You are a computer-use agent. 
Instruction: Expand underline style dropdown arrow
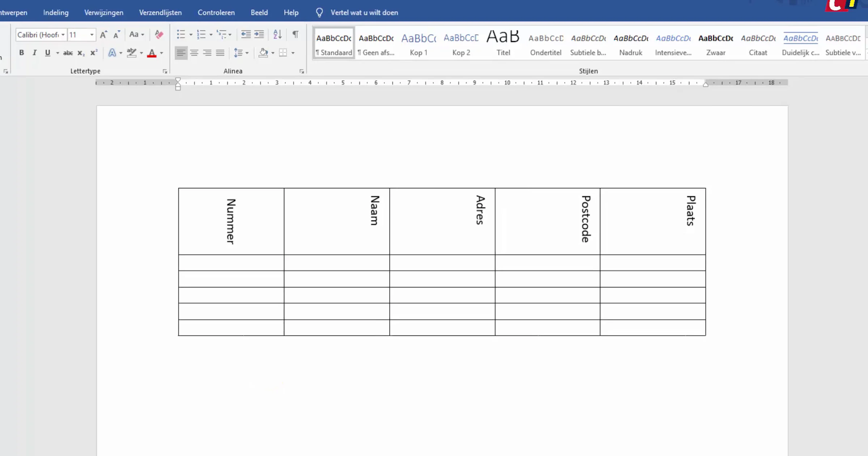coord(58,53)
